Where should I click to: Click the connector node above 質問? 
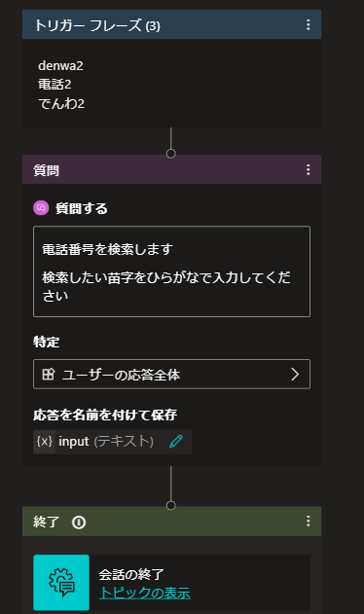click(171, 154)
